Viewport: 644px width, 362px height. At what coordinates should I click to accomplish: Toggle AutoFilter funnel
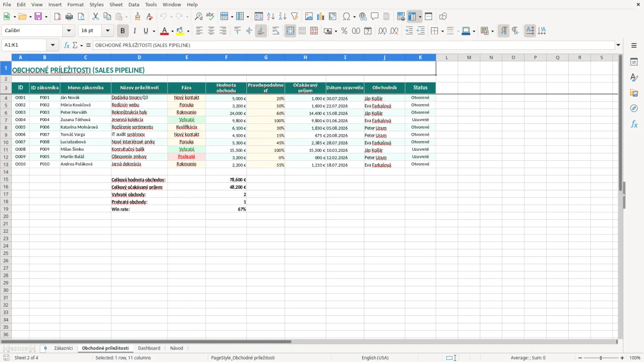[x=294, y=17]
